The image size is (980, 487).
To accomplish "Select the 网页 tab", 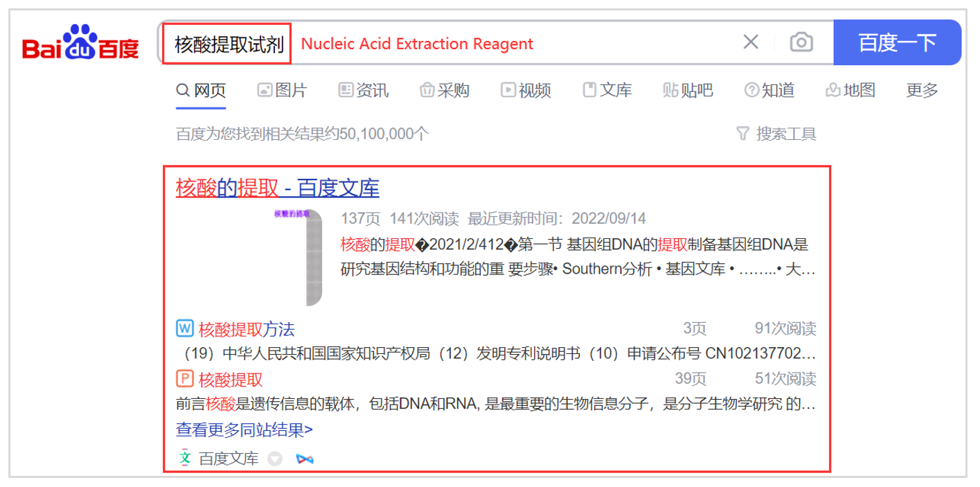I will [x=201, y=90].
